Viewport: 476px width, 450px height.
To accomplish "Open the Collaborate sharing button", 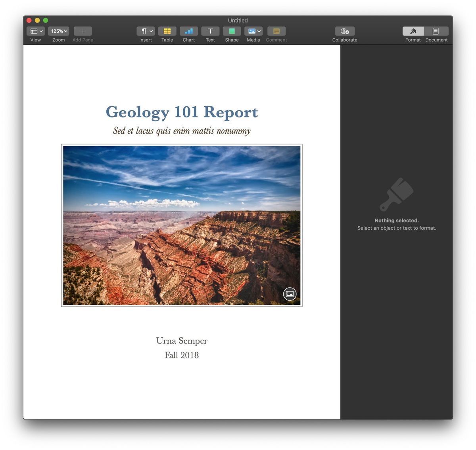I will click(x=345, y=31).
